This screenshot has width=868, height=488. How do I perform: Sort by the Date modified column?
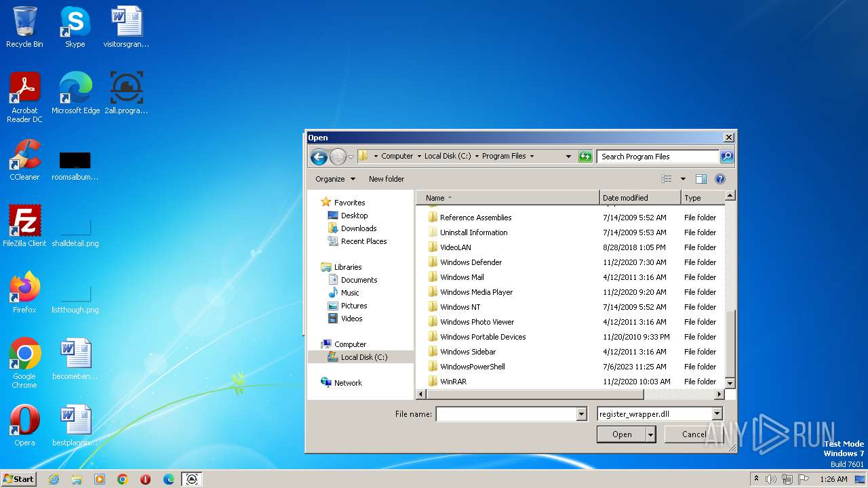[x=640, y=198]
